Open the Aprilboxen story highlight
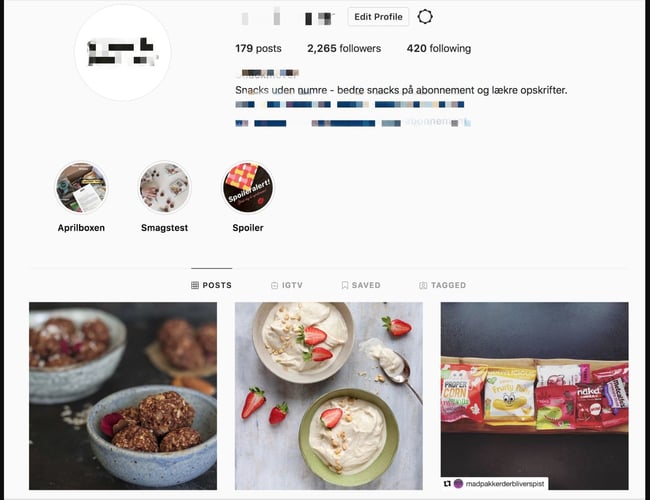Image resolution: width=650 pixels, height=500 pixels. coord(81,187)
